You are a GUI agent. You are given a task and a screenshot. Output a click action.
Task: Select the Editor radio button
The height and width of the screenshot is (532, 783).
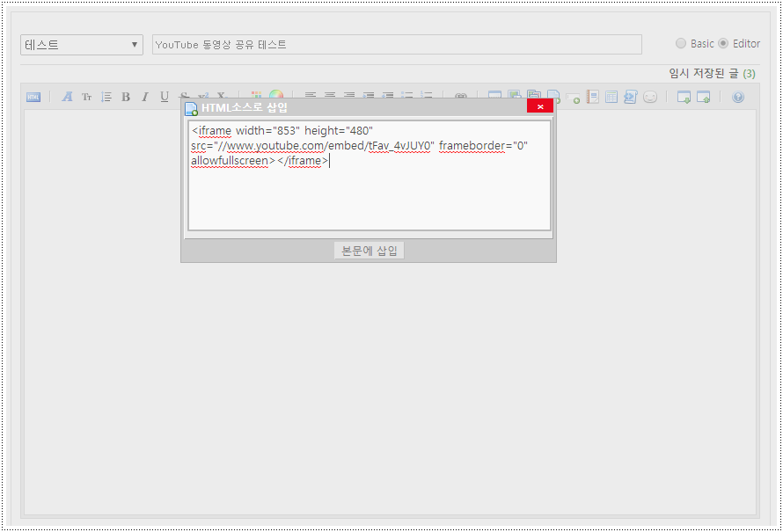pos(723,44)
